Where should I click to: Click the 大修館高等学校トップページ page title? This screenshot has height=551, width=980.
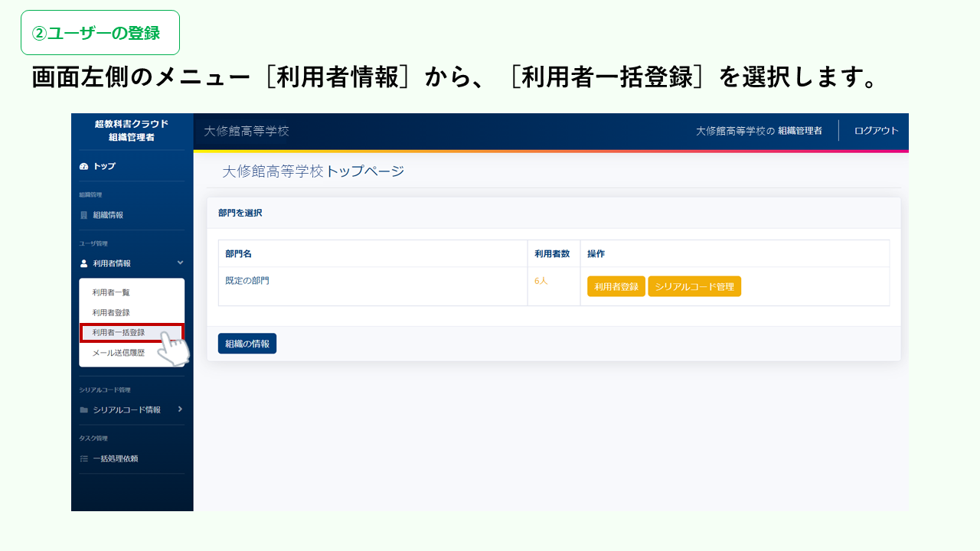pyautogui.click(x=313, y=171)
